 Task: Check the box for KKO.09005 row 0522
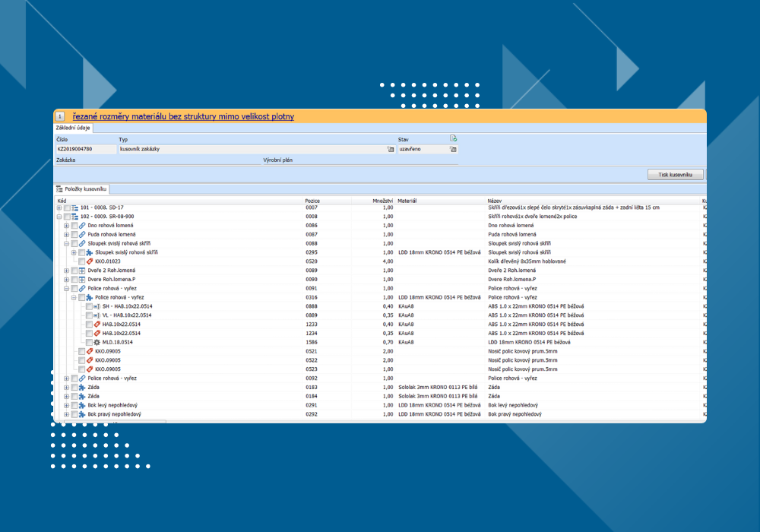81,360
